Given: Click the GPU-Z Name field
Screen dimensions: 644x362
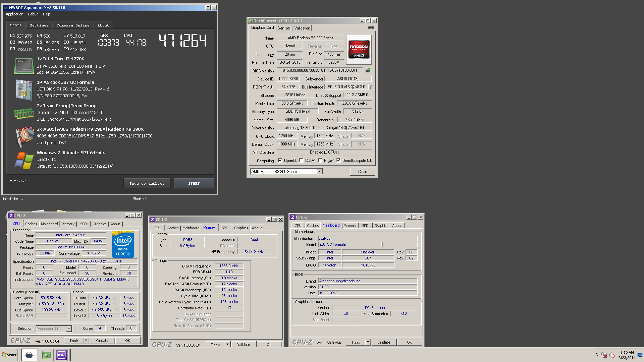Looking at the screenshot, I should (x=310, y=38).
